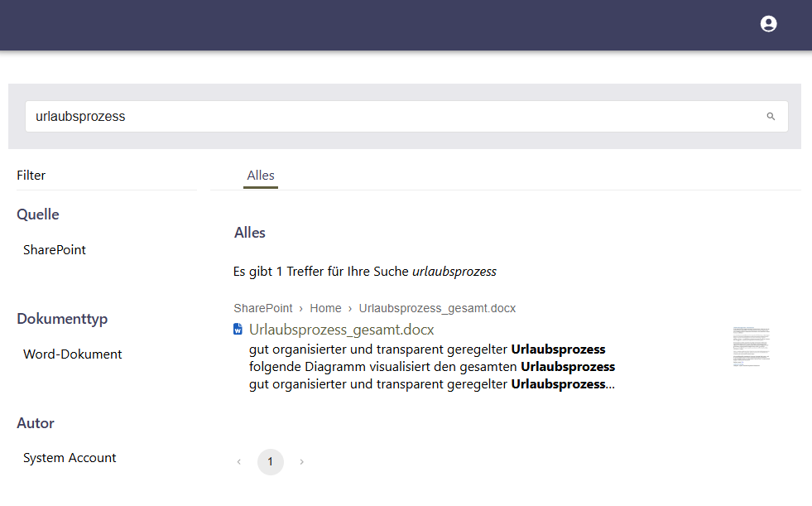The width and height of the screenshot is (812, 506).
Task: Open the document preview thumbnail
Action: click(751, 346)
